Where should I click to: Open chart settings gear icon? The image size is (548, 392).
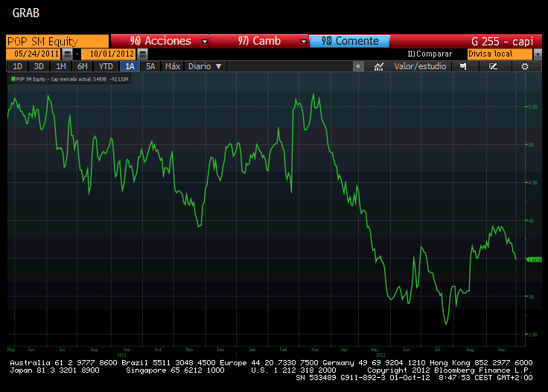pyautogui.click(x=525, y=66)
